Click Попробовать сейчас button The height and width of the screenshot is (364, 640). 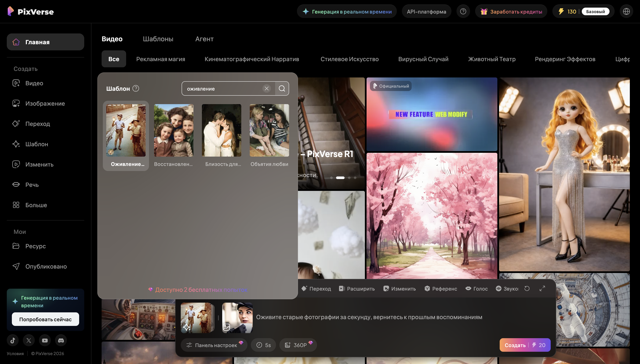click(46, 319)
